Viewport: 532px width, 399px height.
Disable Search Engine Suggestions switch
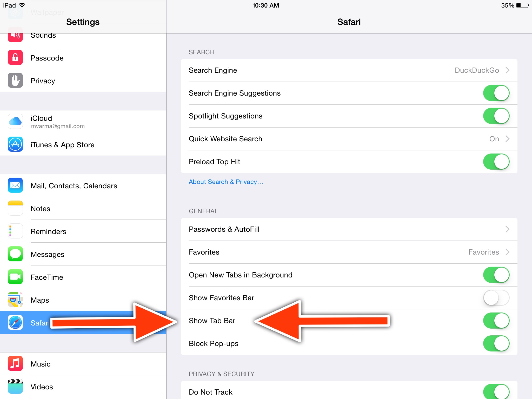[x=496, y=93]
